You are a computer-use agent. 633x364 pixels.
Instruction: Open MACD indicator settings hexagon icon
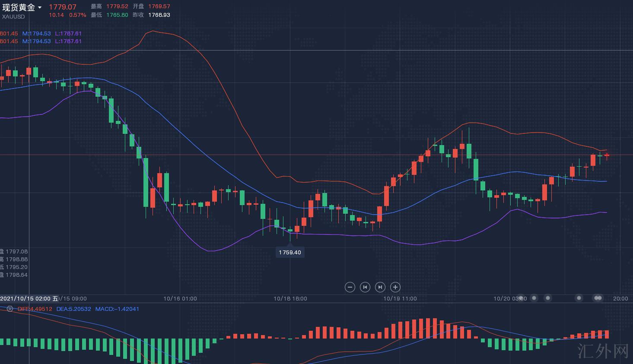[10, 309]
